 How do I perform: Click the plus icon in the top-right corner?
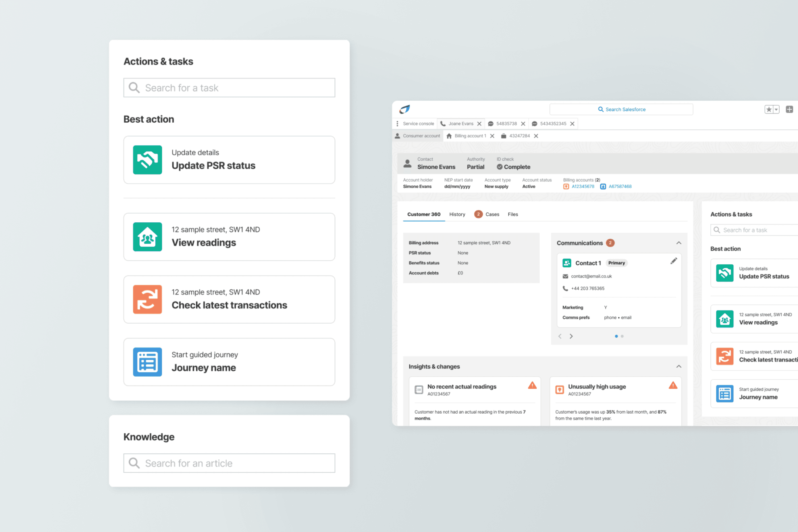789,109
